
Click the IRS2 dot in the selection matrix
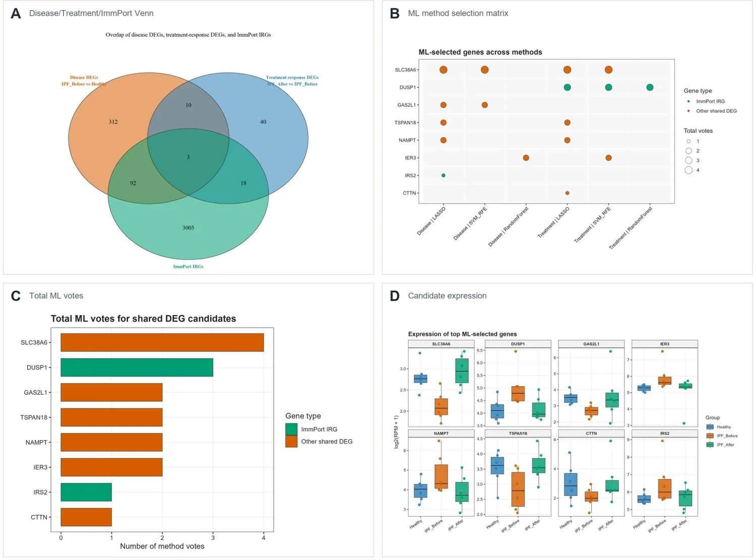pos(444,175)
